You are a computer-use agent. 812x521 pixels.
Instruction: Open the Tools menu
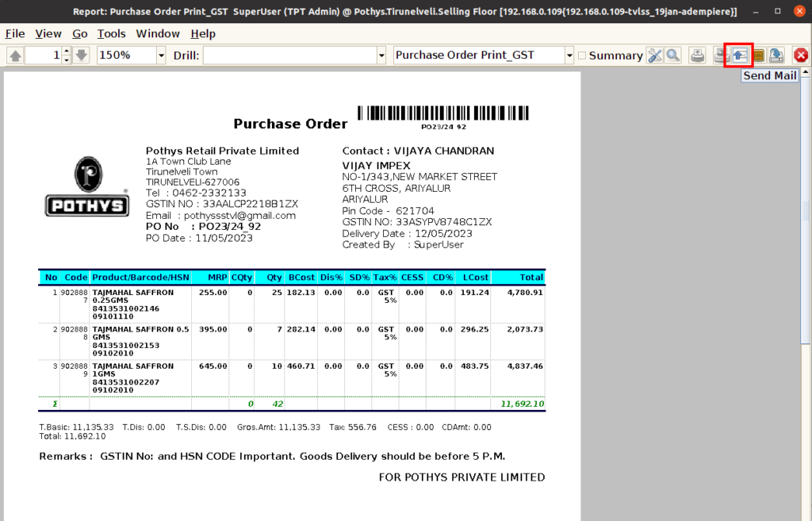click(x=111, y=33)
